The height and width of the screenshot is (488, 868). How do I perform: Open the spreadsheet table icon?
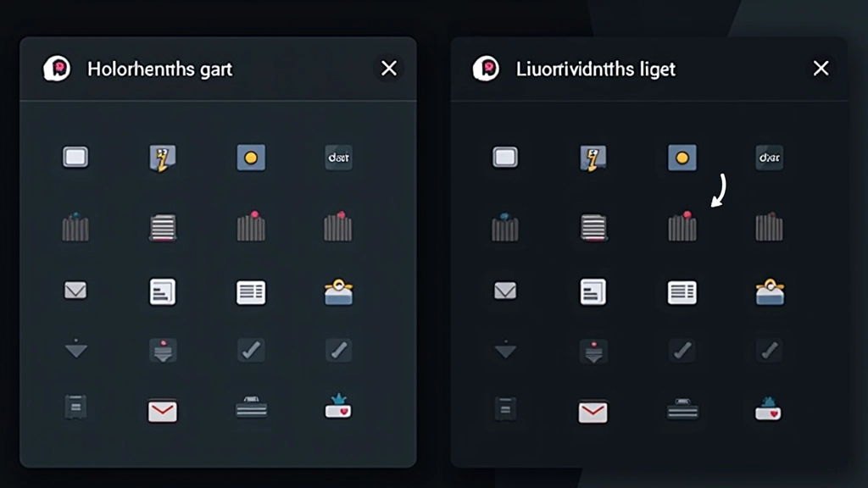[x=251, y=291]
